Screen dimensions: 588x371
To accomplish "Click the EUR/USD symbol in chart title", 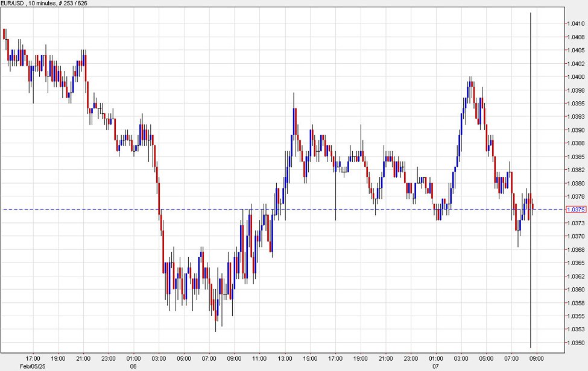I will point(13,4).
